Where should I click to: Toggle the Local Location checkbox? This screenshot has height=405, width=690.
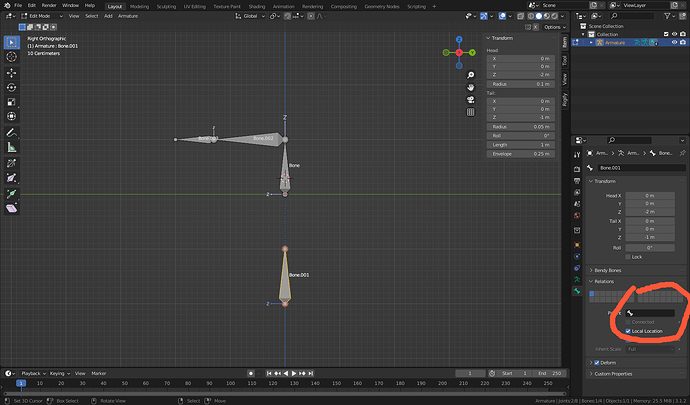click(628, 331)
